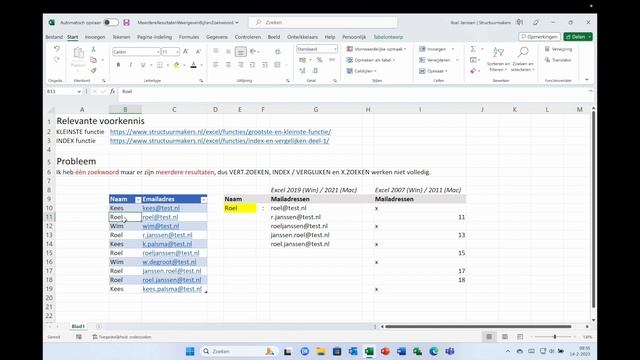Open the index-en-vergelijken-deel-1 hyperlink
The width and height of the screenshot is (640, 360).
(x=220, y=141)
